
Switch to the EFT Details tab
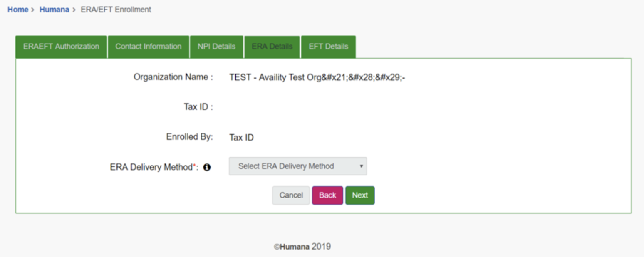pos(328,47)
